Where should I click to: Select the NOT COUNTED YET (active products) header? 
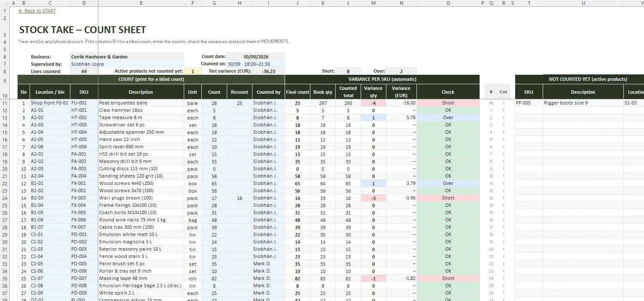click(x=588, y=79)
